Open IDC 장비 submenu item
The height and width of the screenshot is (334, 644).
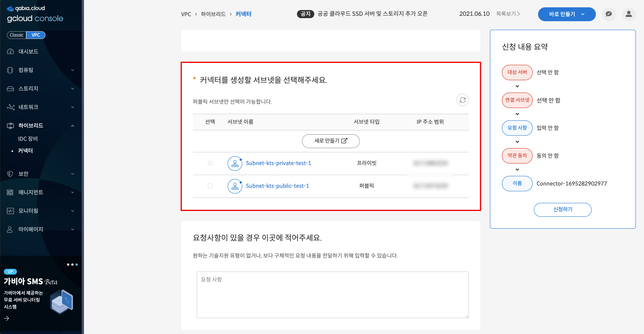click(28, 139)
